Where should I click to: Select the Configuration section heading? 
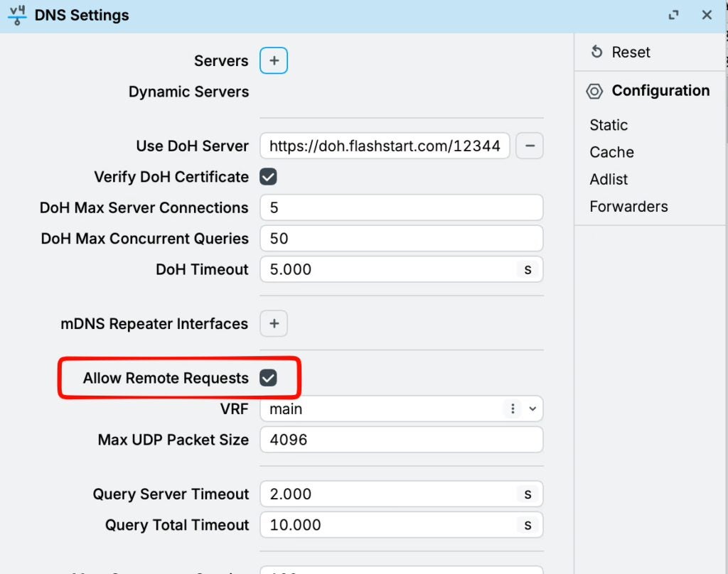[660, 90]
